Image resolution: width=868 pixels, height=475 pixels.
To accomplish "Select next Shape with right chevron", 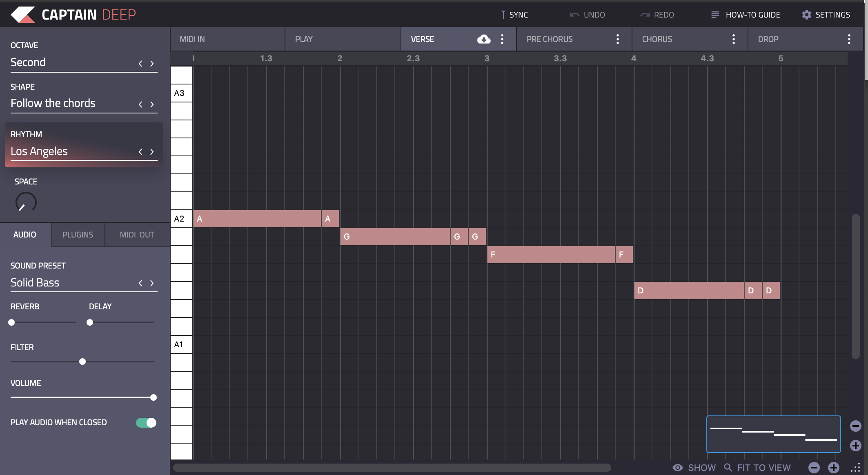I will tap(152, 104).
